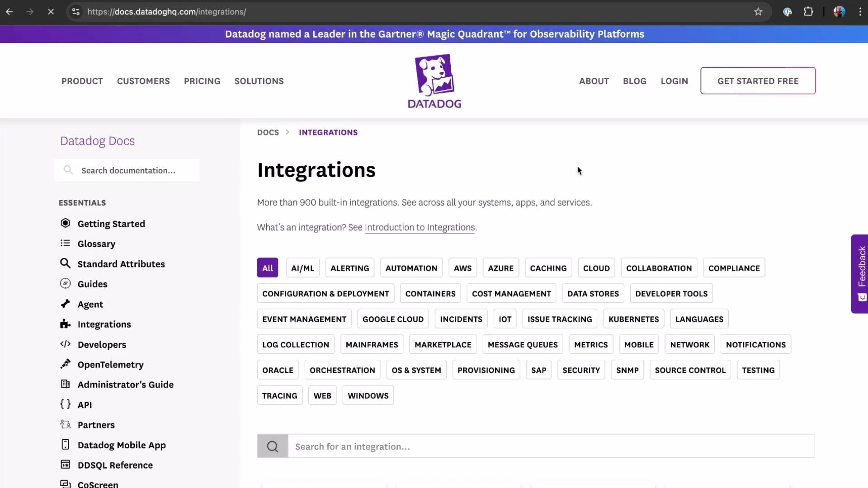868x488 pixels.
Task: Open the BLOG nav link
Action: [x=635, y=81]
